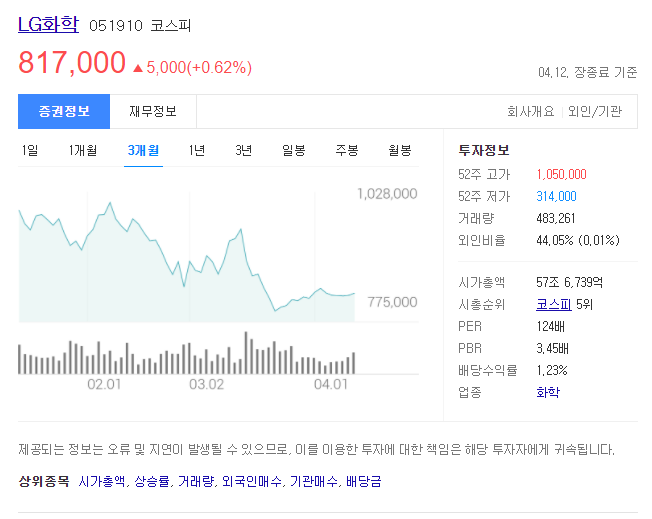Click the current price 817,000
This screenshot has width=652, height=519.
[x=72, y=63]
